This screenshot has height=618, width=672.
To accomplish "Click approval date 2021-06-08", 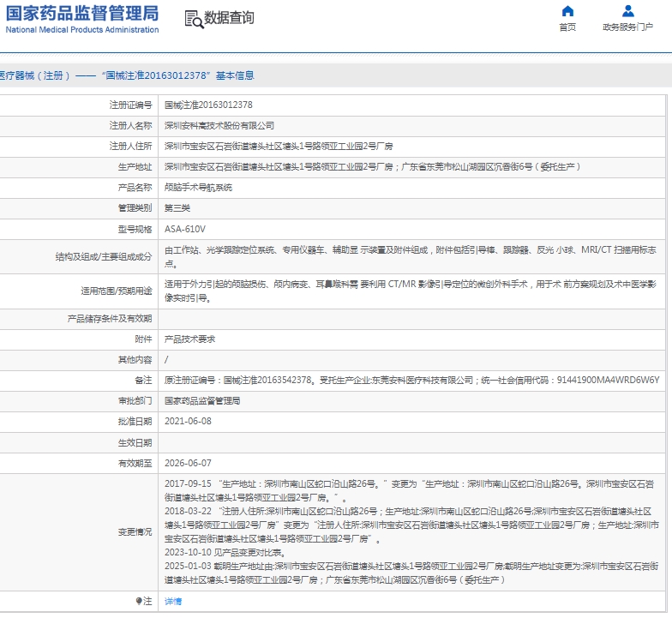I will (x=189, y=422).
